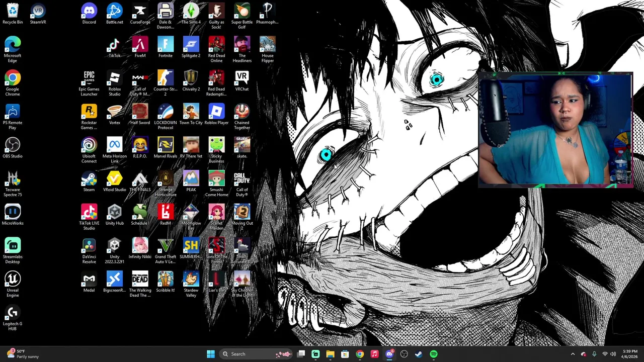
Task: Launch Roblox Studio from desktop
Action: point(115,83)
